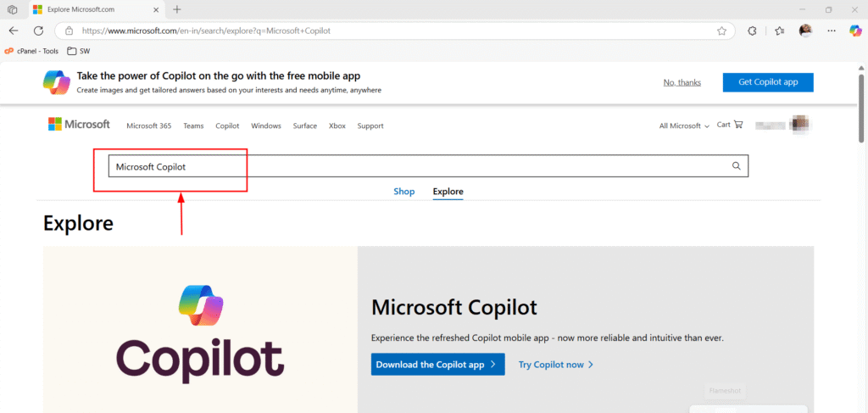The height and width of the screenshot is (413, 868).
Task: Click Copilot logo in banner
Action: [57, 83]
